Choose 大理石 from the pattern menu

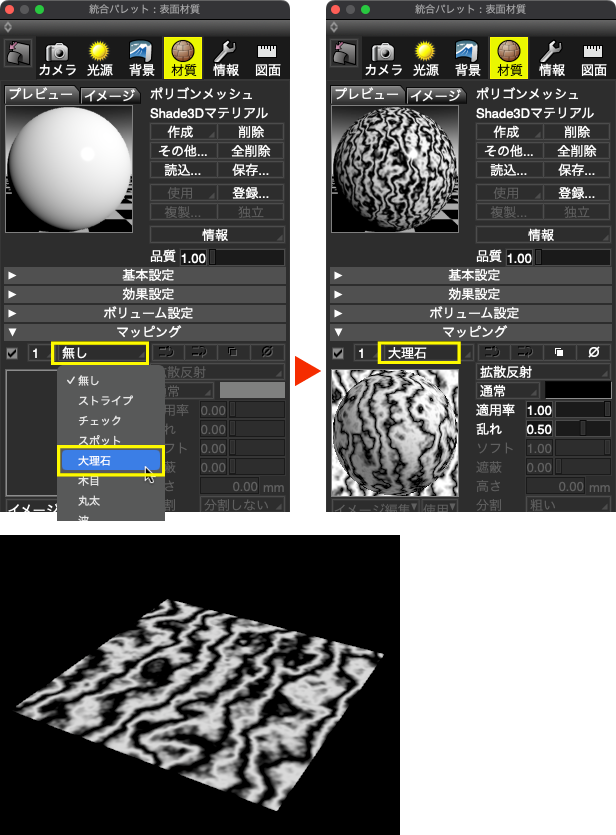(x=111, y=461)
